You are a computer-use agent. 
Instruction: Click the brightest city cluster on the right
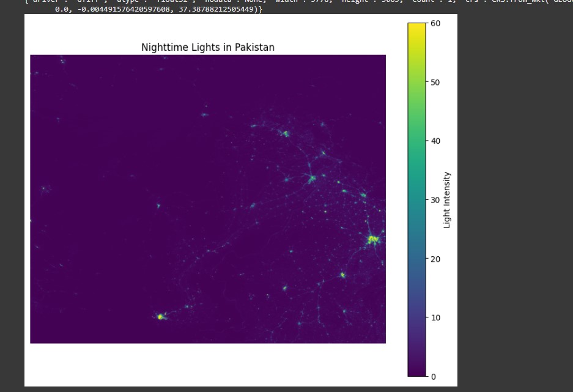[373, 239]
